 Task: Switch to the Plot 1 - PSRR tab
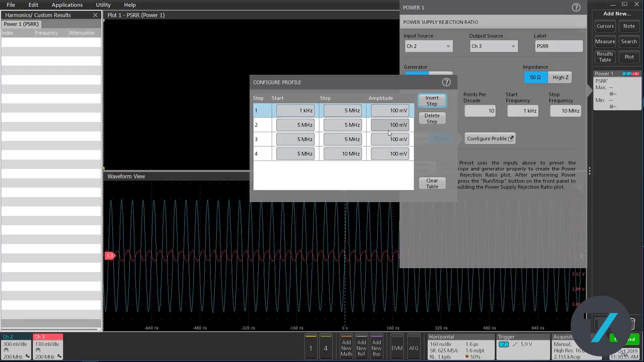tap(136, 15)
